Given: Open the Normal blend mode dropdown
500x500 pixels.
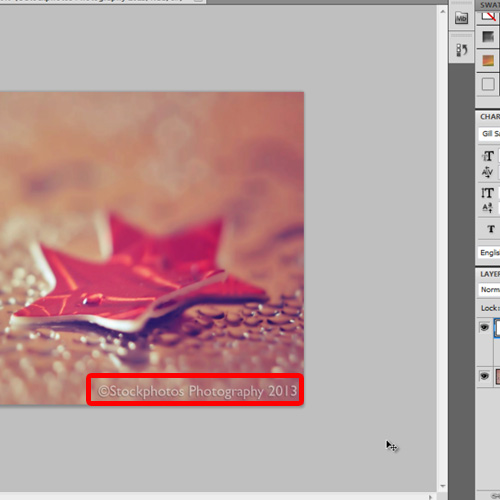Looking at the screenshot, I should 489,290.
